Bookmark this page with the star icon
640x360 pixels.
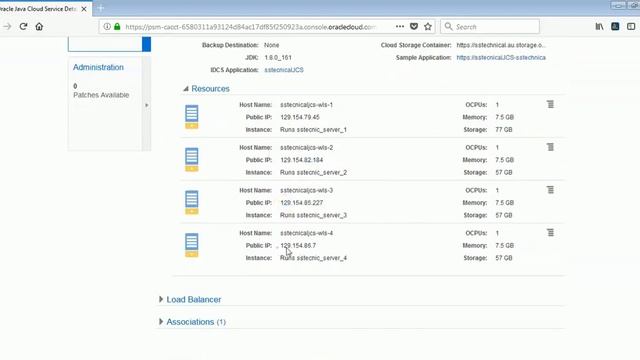pyautogui.click(x=428, y=27)
